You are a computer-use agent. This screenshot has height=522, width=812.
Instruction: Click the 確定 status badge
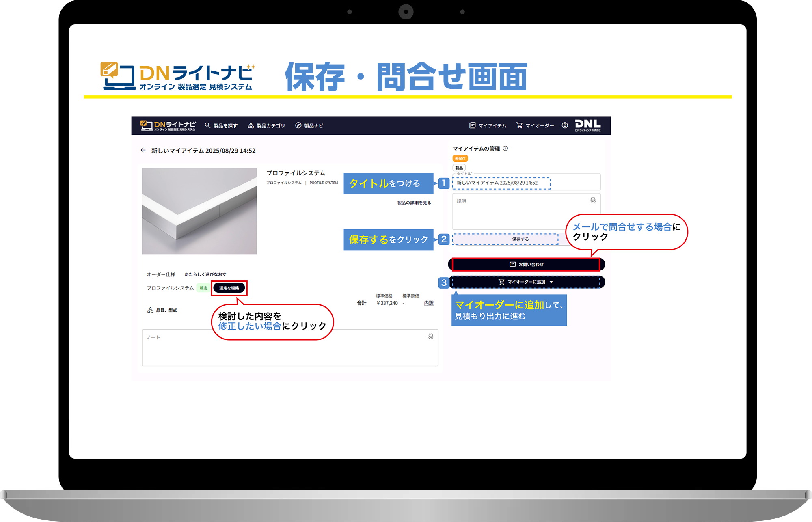tap(204, 288)
